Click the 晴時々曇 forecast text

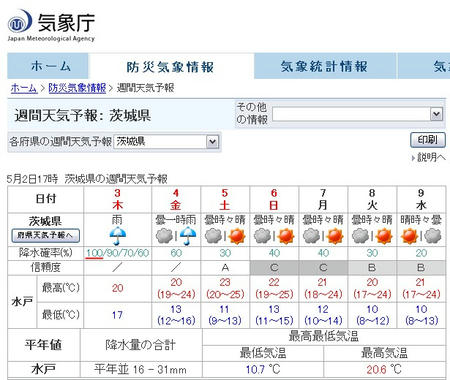(x=421, y=220)
